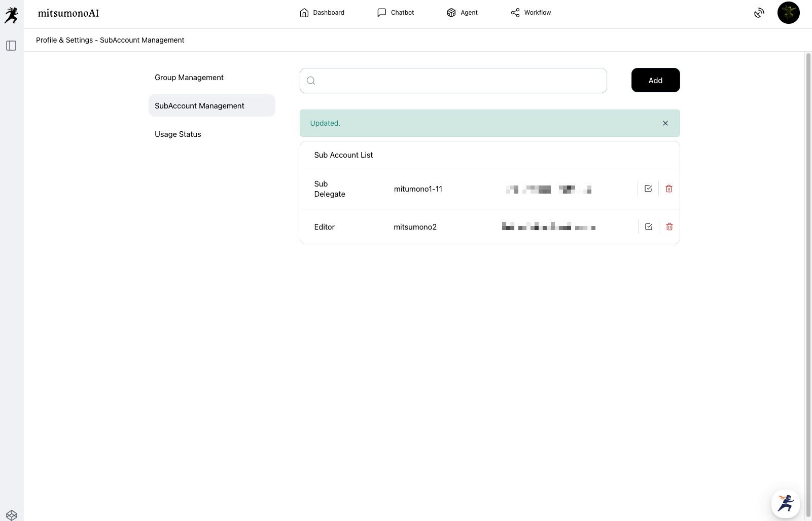Delete the mitumono1-11 sub account
Viewport: 812px width, 521px height.
[x=669, y=189]
